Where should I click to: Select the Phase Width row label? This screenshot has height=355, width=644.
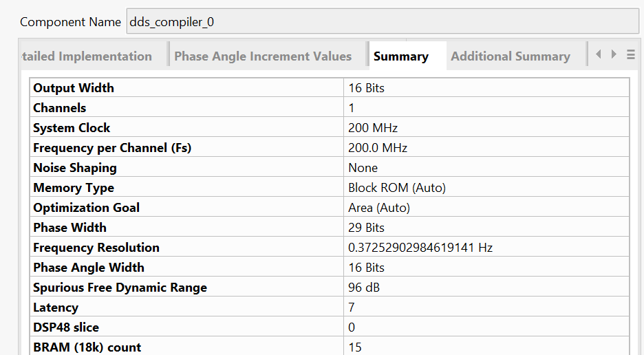click(x=69, y=228)
